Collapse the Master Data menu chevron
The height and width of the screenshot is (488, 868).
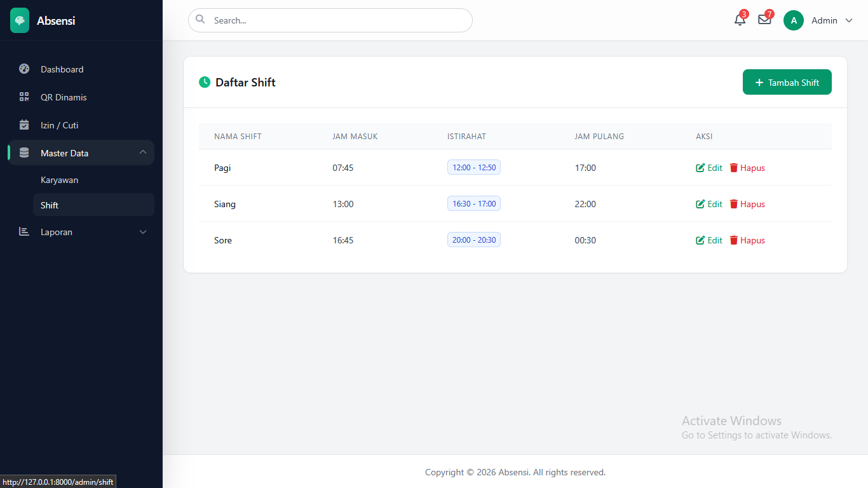(x=143, y=152)
